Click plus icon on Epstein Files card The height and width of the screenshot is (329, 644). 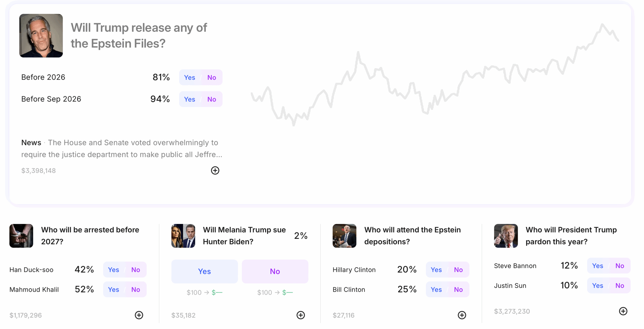point(215,171)
